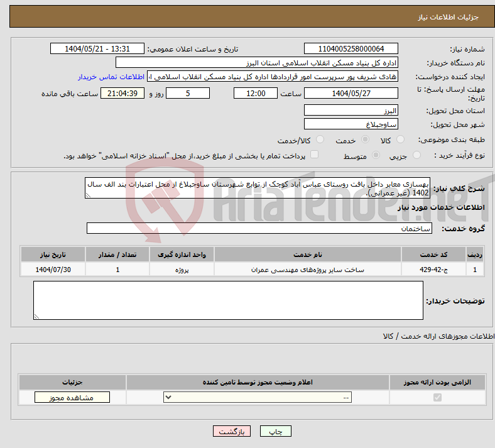This screenshot has width=495, height=448.
Task: Click the چاپ print button
Action: [x=276, y=431]
